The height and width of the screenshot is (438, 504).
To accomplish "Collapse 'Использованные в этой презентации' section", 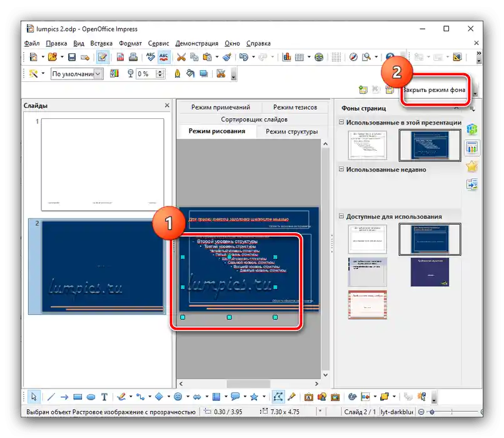I will pyautogui.click(x=342, y=123).
